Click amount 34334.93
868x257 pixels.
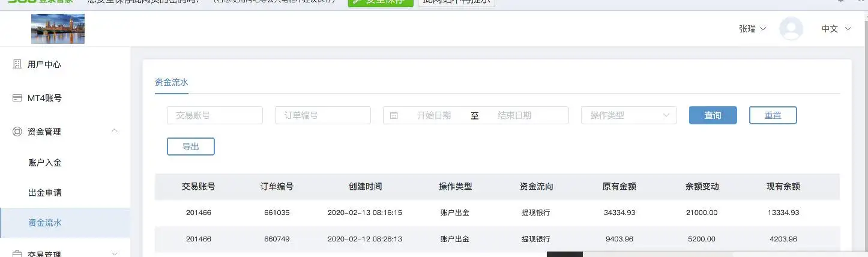tap(619, 213)
